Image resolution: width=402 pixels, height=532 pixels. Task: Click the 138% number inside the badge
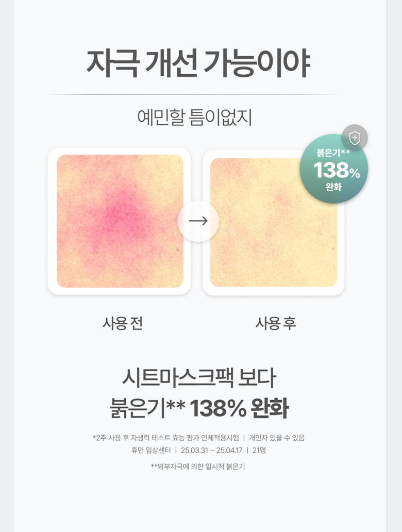pyautogui.click(x=337, y=171)
